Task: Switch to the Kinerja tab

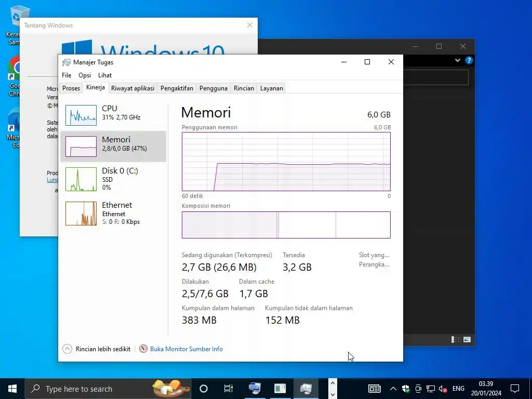Action: [x=96, y=87]
